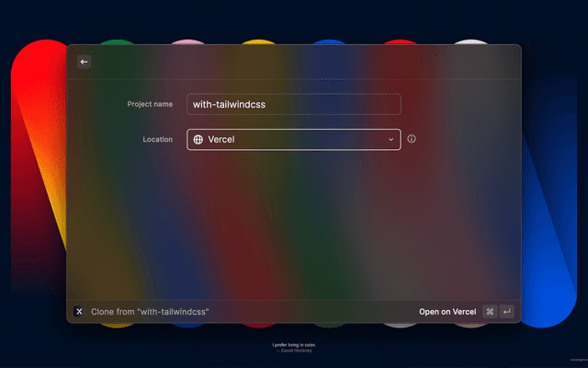Click the info icon beside Location
The height and width of the screenshot is (368, 588).
[x=412, y=139]
